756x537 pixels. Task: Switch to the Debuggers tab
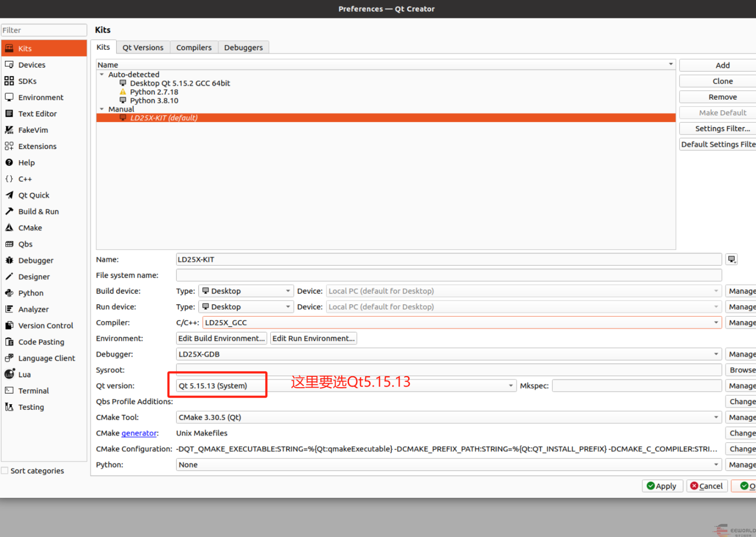click(x=243, y=48)
